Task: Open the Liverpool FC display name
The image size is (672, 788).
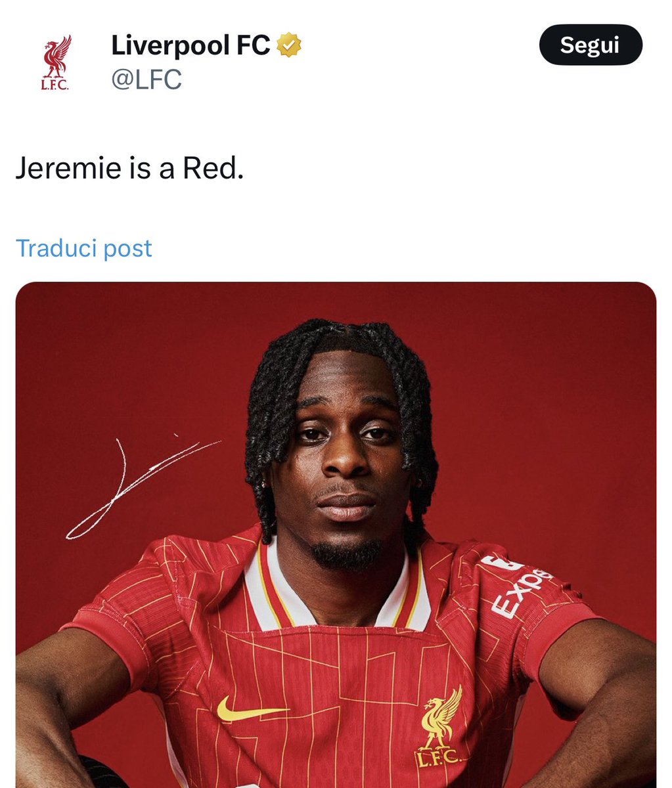Action: (190, 45)
